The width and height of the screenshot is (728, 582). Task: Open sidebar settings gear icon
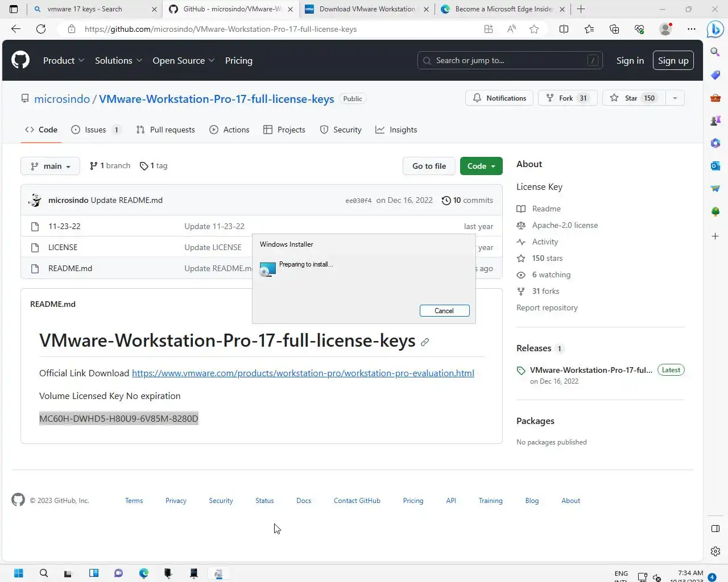pyautogui.click(x=715, y=551)
